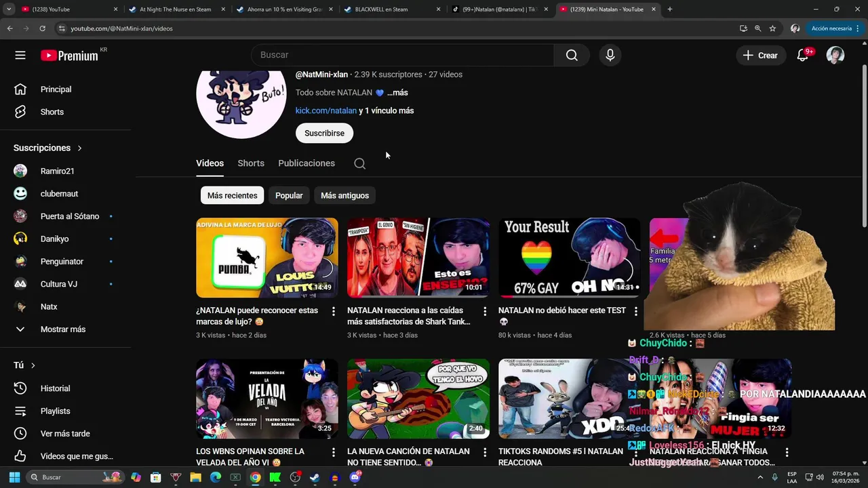Viewport: 868px width, 488px height.
Task: Bookmark this page with the star icon
Action: click(x=772, y=28)
